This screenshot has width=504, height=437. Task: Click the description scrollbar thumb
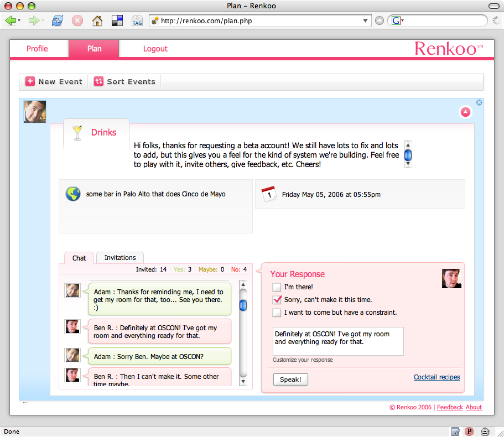click(408, 155)
